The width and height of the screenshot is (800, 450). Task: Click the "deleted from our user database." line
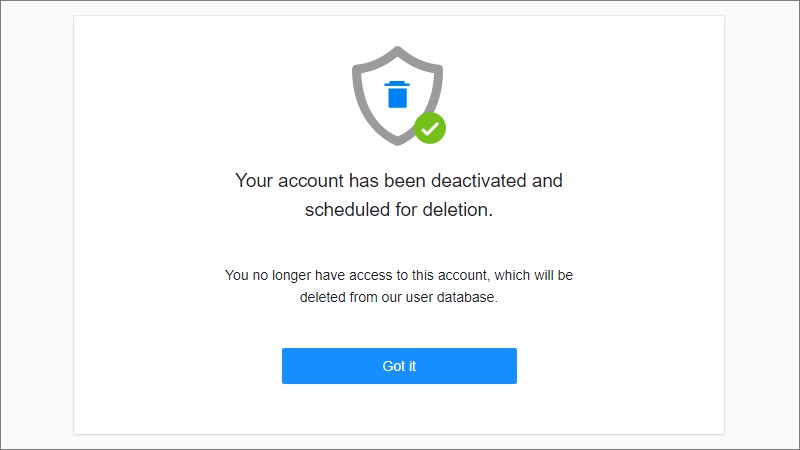399,297
